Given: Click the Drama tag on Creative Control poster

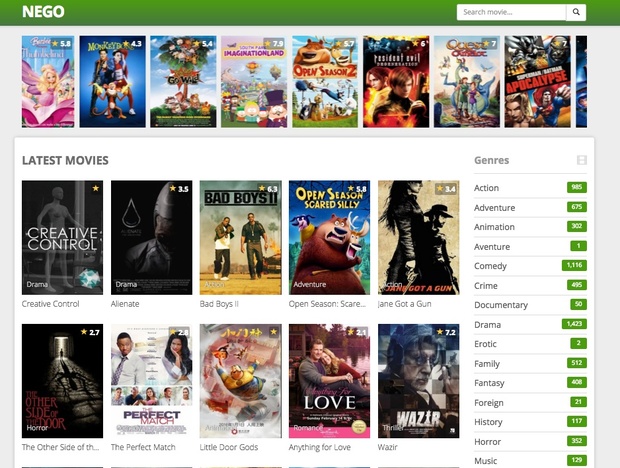Looking at the screenshot, I should click(x=37, y=285).
